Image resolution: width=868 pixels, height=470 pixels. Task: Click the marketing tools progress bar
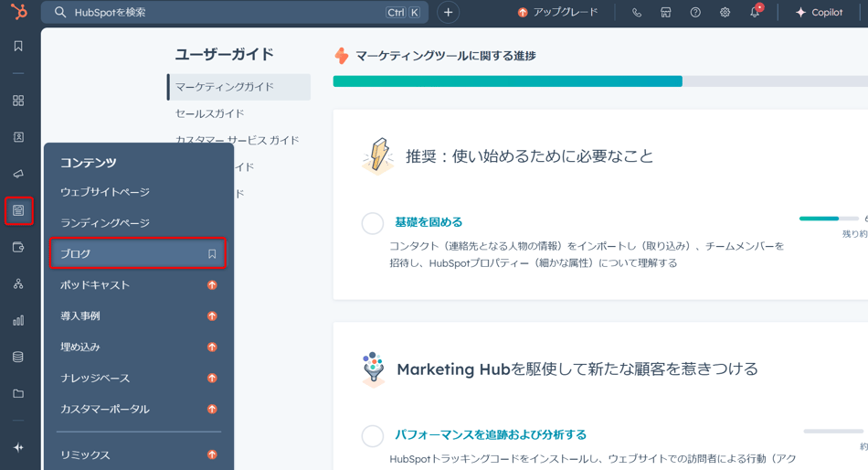pos(600,81)
